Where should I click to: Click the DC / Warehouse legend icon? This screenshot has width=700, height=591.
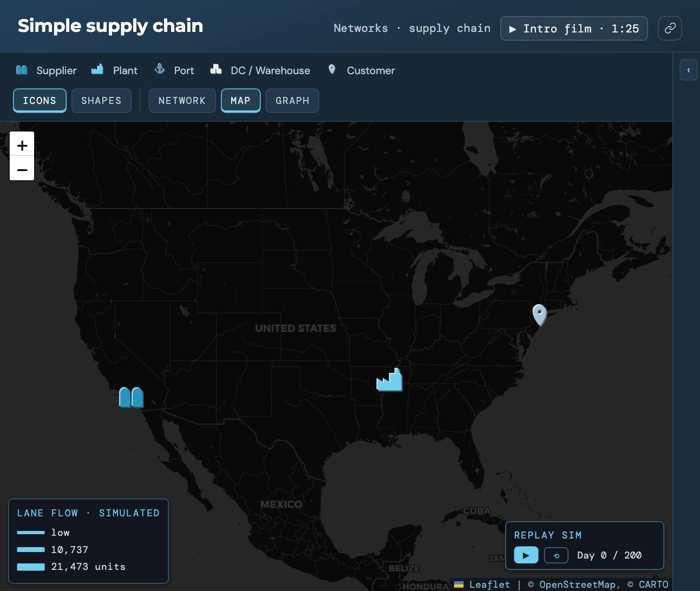tap(216, 69)
